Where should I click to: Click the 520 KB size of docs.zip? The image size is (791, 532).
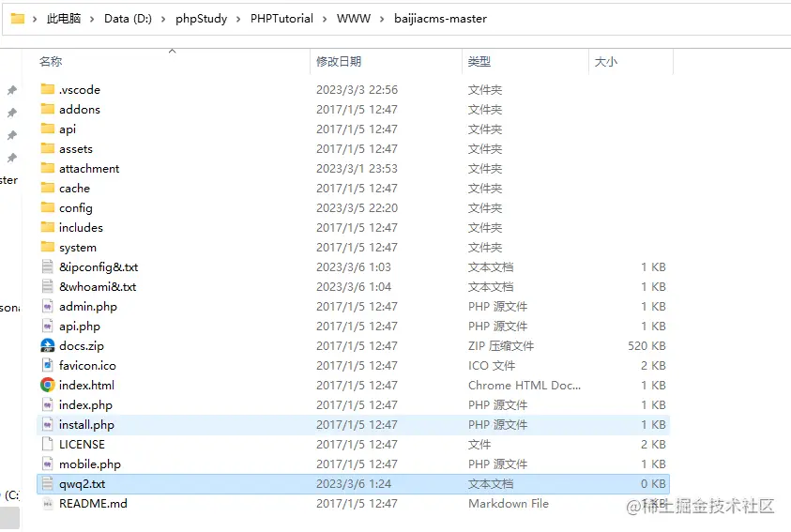646,345
